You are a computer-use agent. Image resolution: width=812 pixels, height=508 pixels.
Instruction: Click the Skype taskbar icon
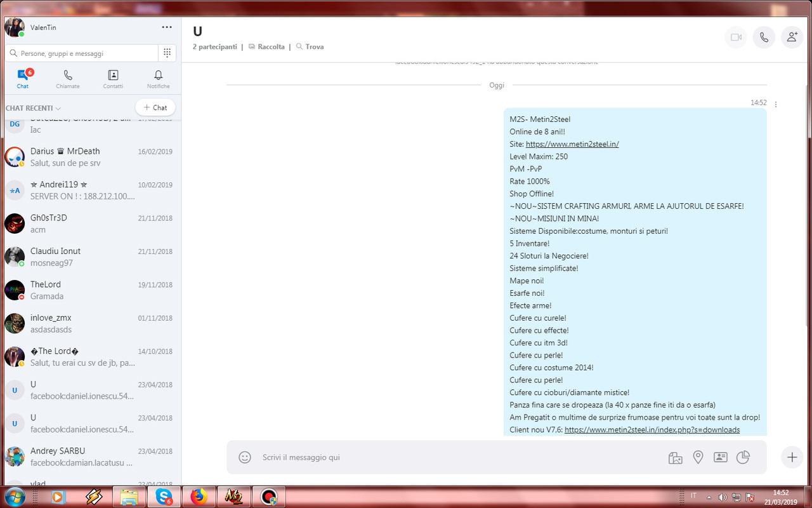click(164, 497)
